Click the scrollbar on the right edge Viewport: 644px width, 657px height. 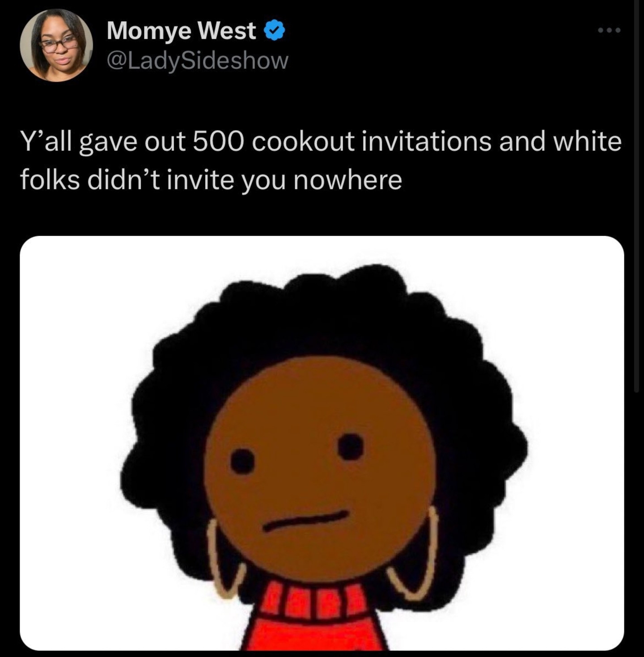pos(637,197)
